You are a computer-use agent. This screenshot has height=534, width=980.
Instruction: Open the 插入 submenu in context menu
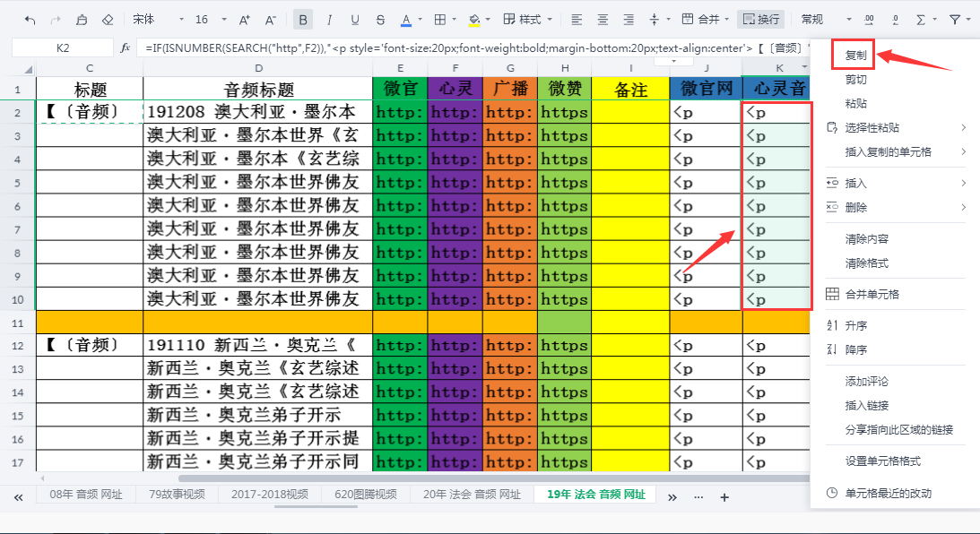point(897,183)
